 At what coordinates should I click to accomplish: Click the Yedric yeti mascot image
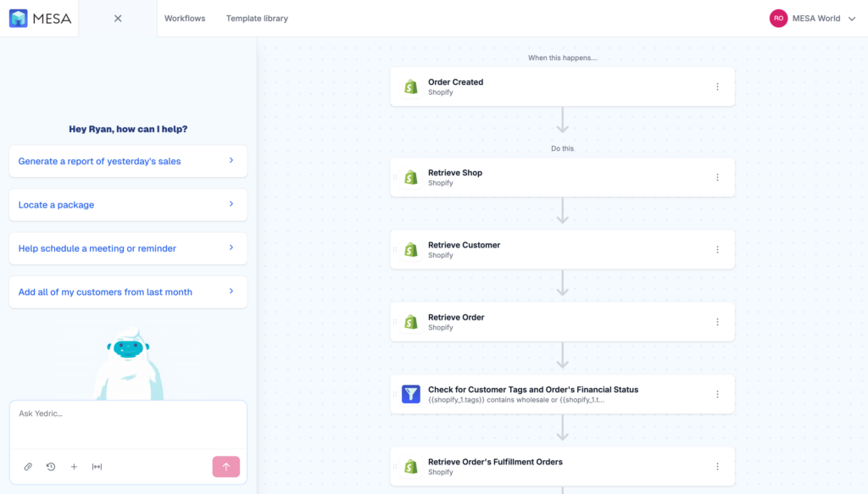[x=129, y=363]
